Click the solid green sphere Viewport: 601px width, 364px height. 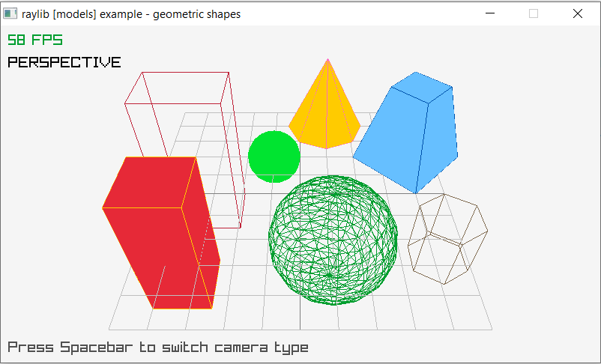[x=274, y=157]
